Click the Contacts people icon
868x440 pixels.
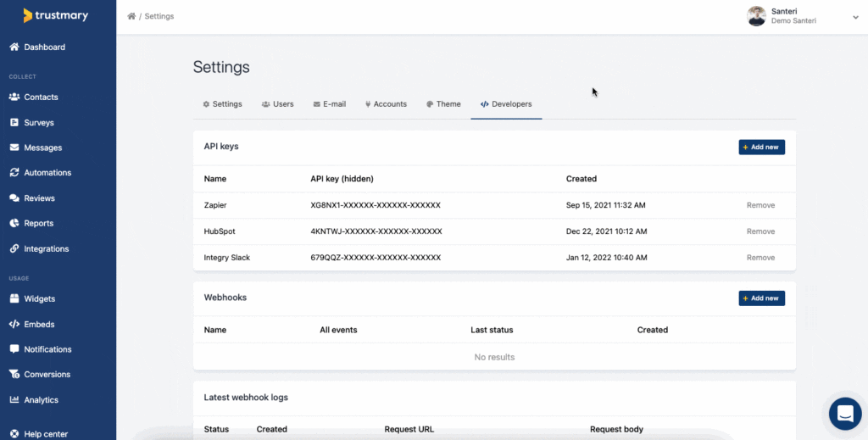pos(14,97)
